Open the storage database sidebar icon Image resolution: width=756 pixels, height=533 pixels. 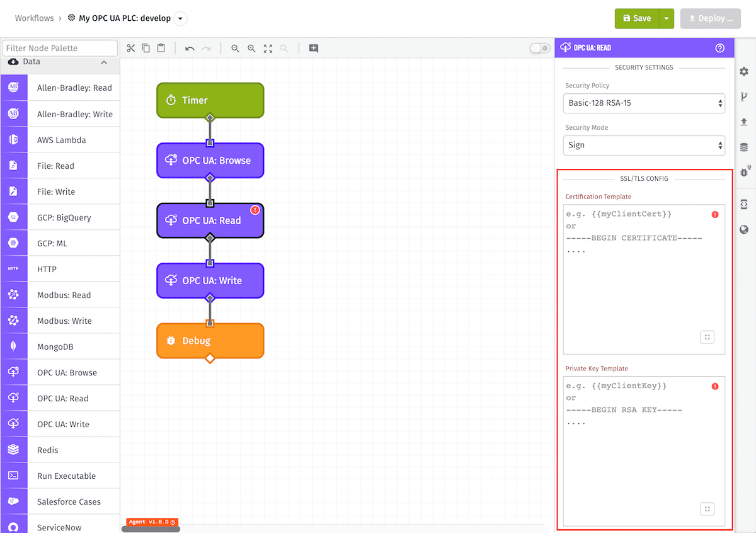[744, 147]
